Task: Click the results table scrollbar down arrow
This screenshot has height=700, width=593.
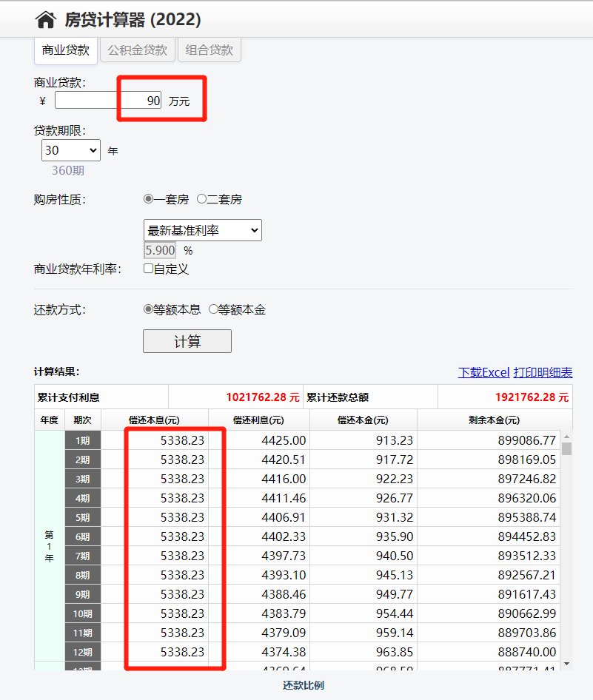Action: [566, 664]
